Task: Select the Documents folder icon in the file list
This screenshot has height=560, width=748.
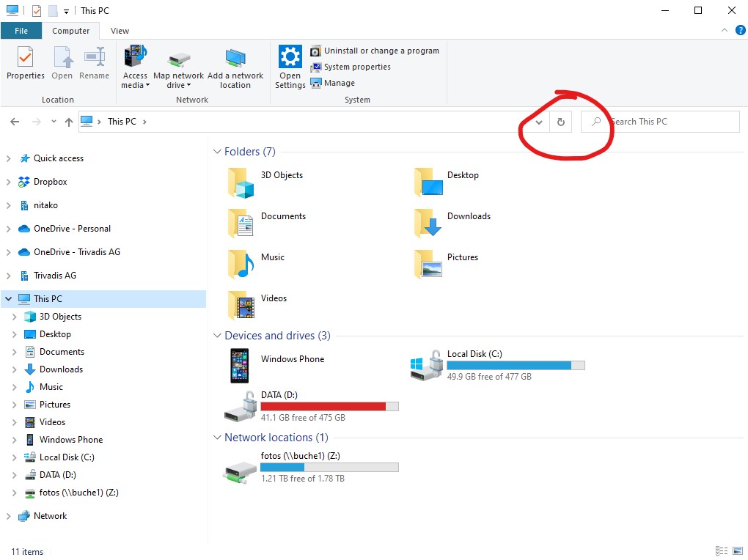Action: (241, 223)
